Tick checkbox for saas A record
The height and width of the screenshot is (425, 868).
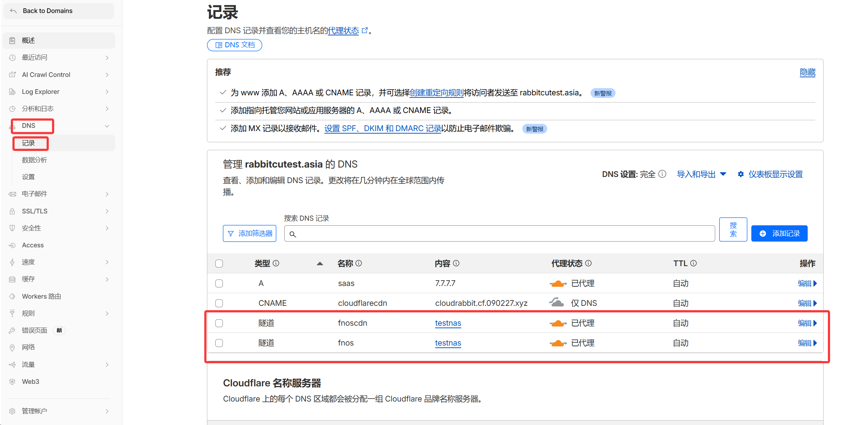pos(219,283)
